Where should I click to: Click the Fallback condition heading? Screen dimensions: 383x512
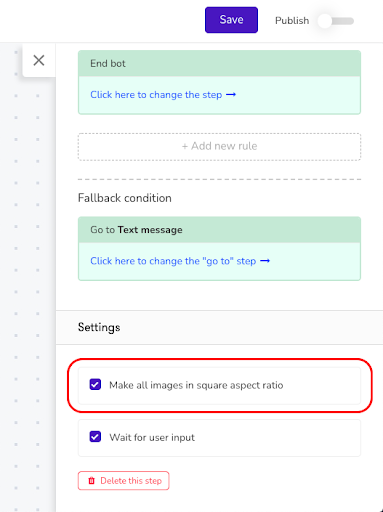tap(125, 198)
